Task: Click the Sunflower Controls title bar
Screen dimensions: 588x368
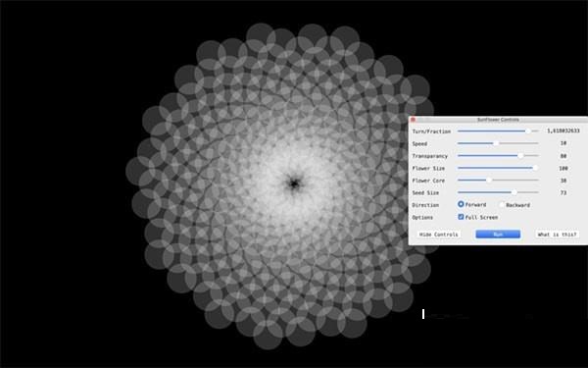Action: click(x=498, y=120)
